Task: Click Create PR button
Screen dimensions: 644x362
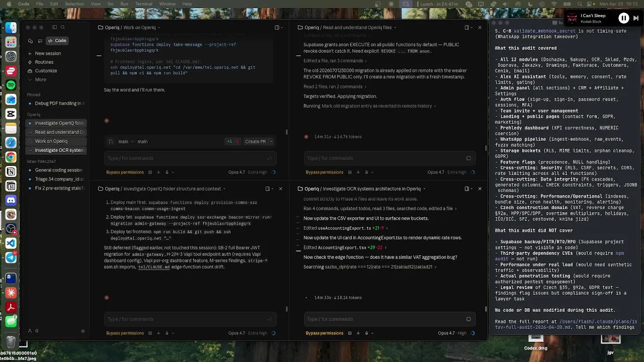Action: pyautogui.click(x=255, y=142)
